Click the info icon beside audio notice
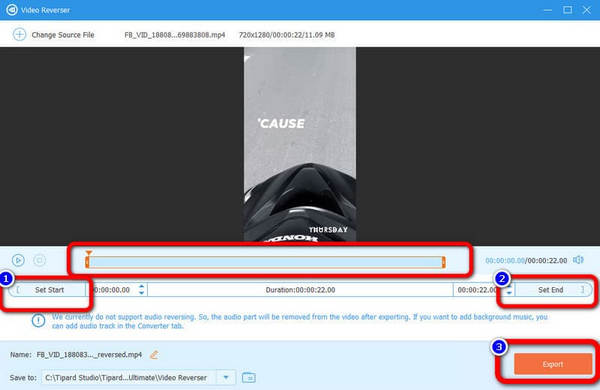 38,320
